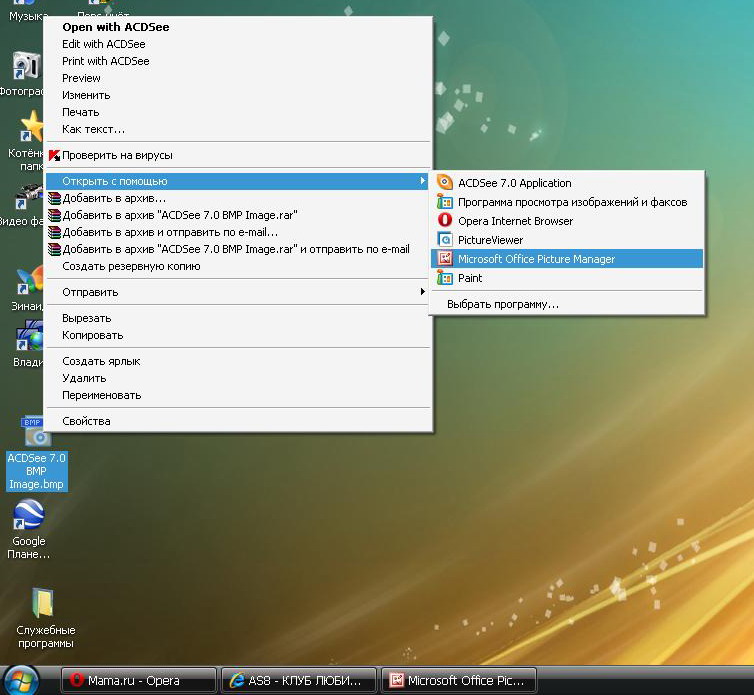This screenshot has width=754, height=695.
Task: Choose Opera Internet Browser in submenu
Action: coord(515,221)
